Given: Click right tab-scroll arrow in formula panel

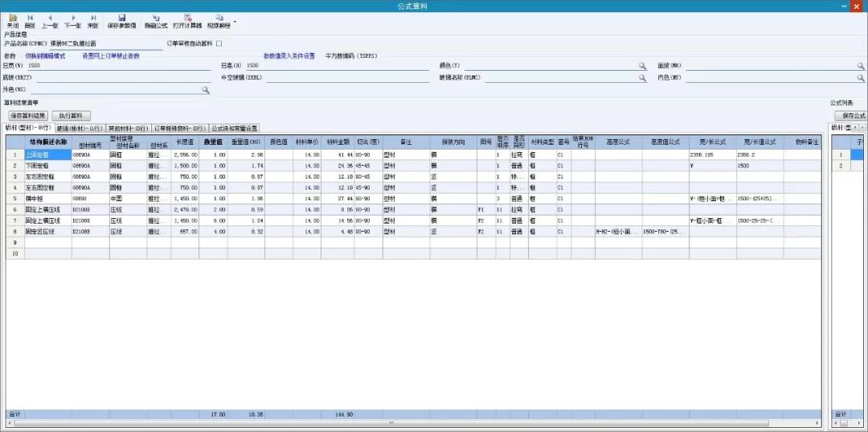Looking at the screenshot, I should tap(862, 129).
